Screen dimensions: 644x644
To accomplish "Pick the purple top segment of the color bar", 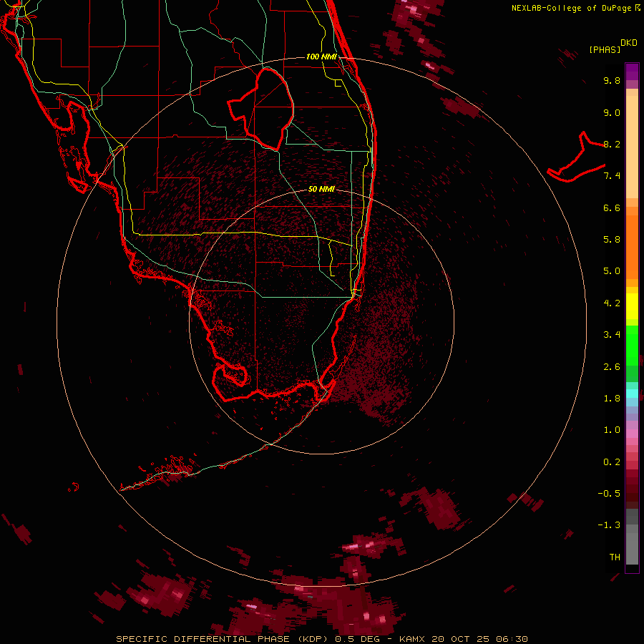I will [x=632, y=72].
